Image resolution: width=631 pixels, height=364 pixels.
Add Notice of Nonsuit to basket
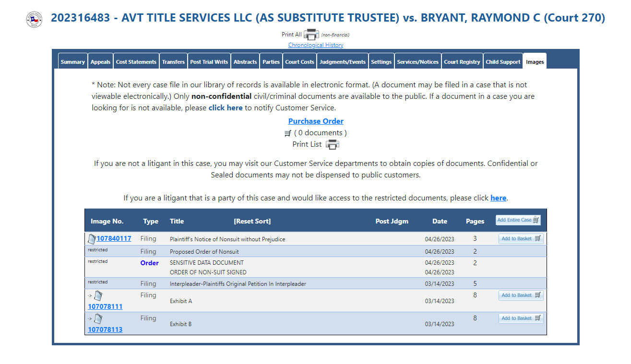(521, 239)
